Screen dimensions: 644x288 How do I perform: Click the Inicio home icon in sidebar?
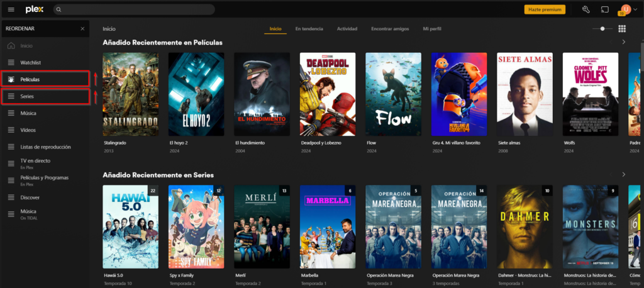11,46
